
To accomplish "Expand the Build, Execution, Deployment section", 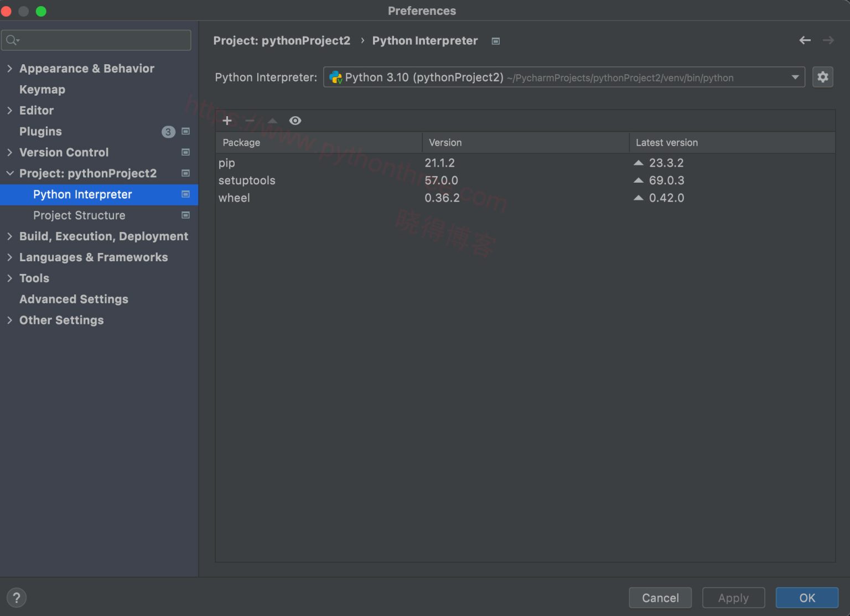I will click(x=9, y=236).
